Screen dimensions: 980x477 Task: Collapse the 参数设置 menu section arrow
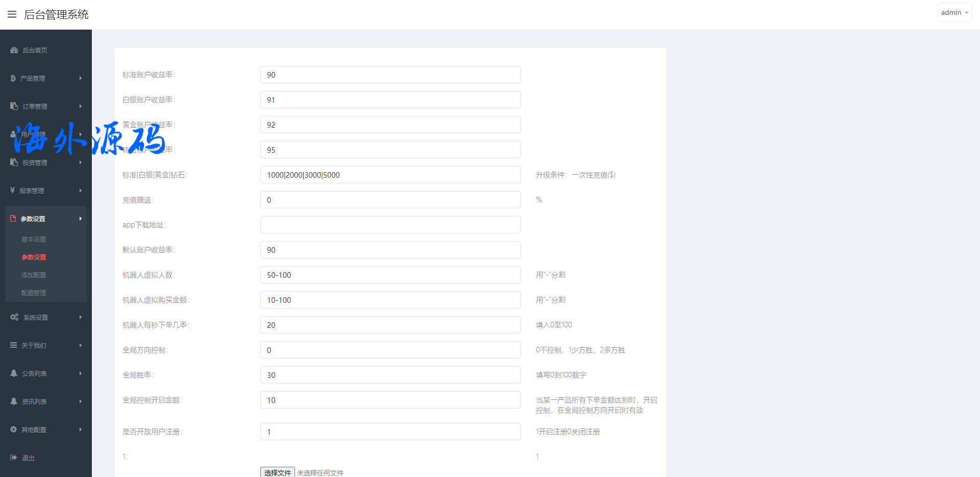tap(80, 219)
